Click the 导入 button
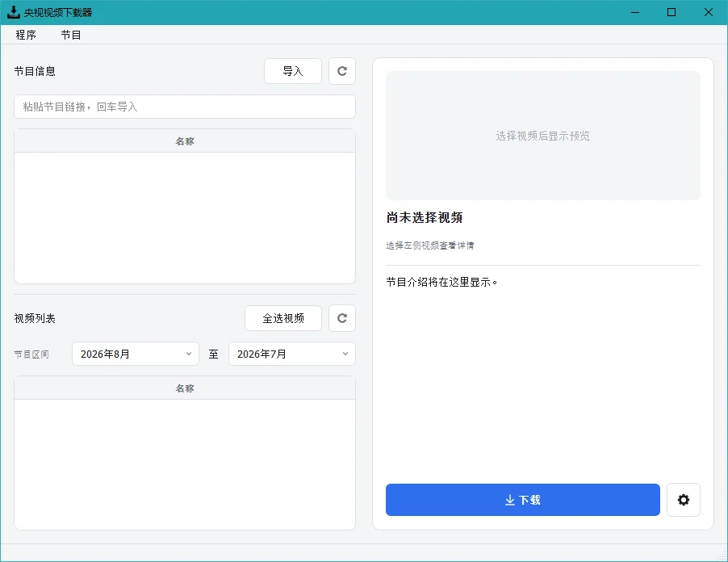728x562 pixels. pyautogui.click(x=293, y=71)
